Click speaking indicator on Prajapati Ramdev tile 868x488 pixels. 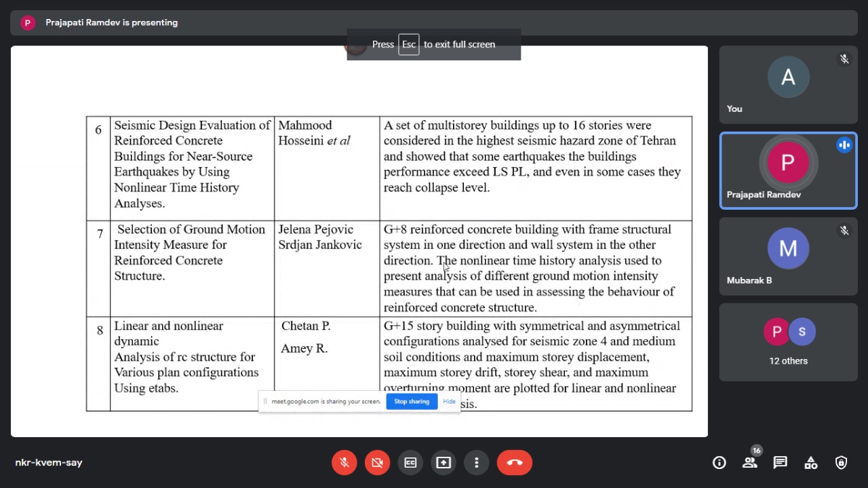point(844,145)
